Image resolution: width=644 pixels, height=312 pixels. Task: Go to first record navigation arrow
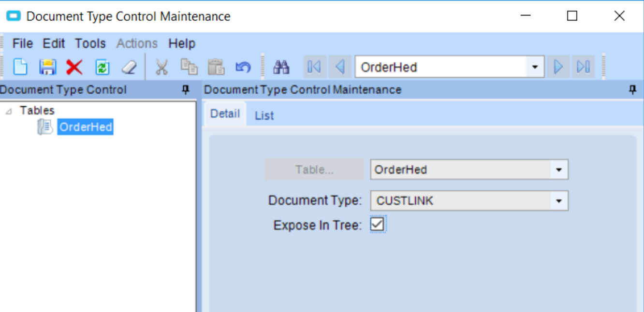coord(314,67)
